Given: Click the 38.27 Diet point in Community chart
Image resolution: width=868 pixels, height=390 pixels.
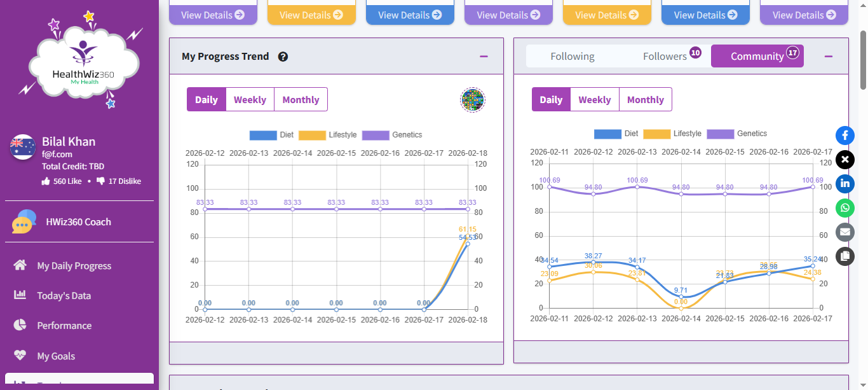Looking at the screenshot, I should click(593, 262).
